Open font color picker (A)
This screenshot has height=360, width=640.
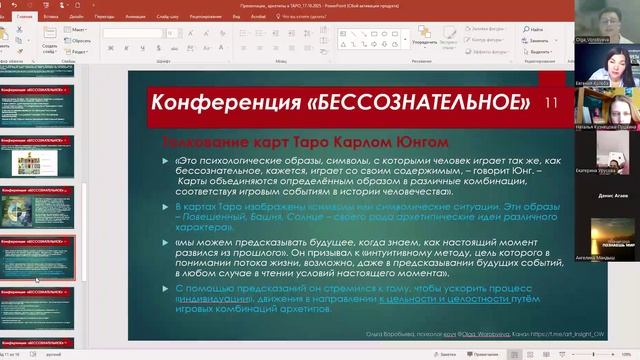pos(221,48)
